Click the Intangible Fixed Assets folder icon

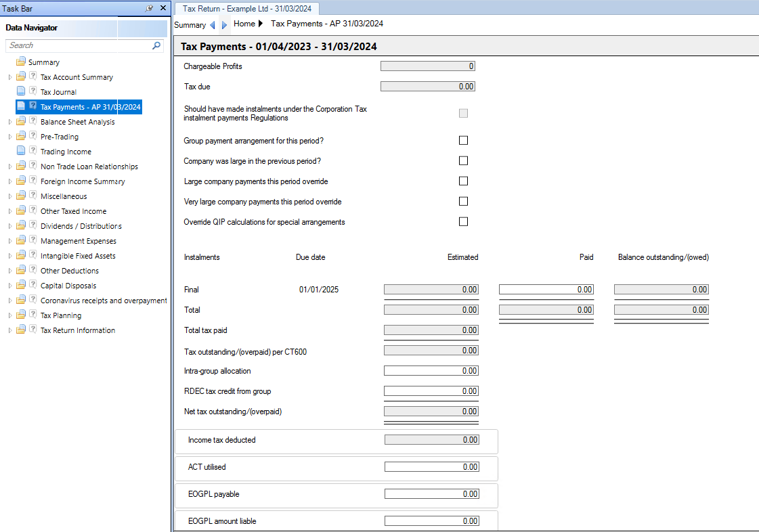(21, 255)
